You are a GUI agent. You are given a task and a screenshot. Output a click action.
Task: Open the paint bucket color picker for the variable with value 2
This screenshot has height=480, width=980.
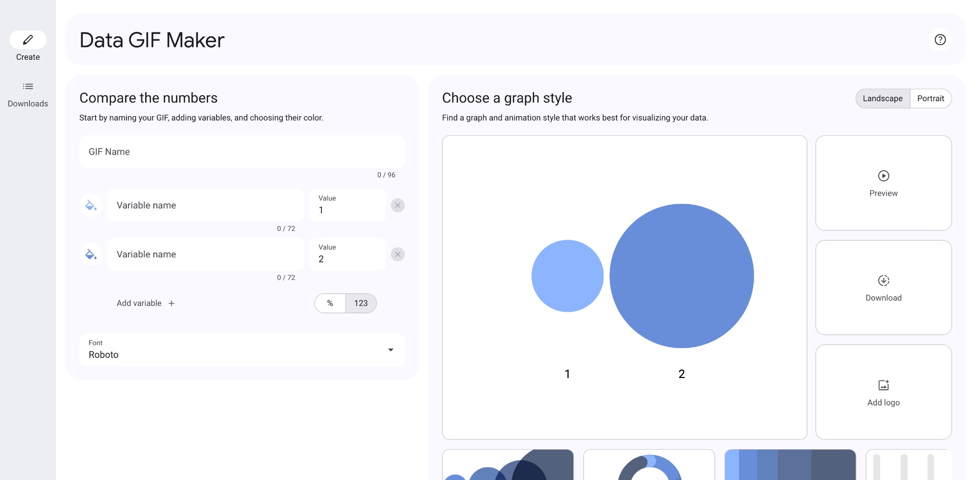[x=91, y=254]
